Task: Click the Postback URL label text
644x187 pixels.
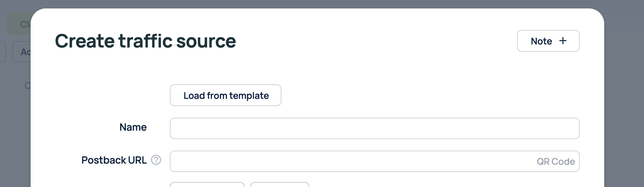Action: (x=114, y=160)
